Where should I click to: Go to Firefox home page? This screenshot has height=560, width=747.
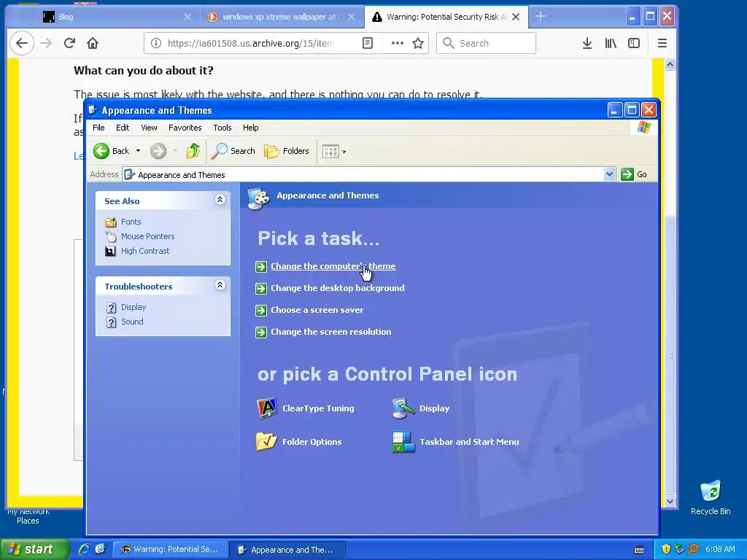point(93,43)
